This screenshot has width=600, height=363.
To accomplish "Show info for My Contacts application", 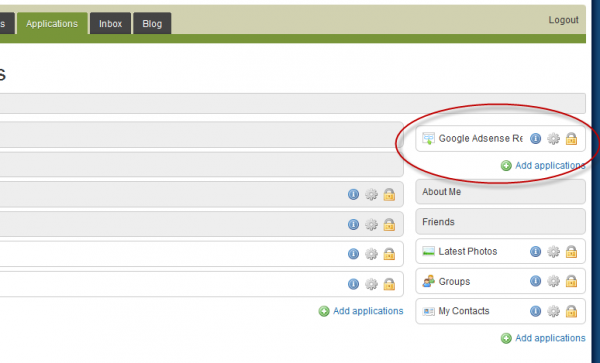I will pos(535,311).
